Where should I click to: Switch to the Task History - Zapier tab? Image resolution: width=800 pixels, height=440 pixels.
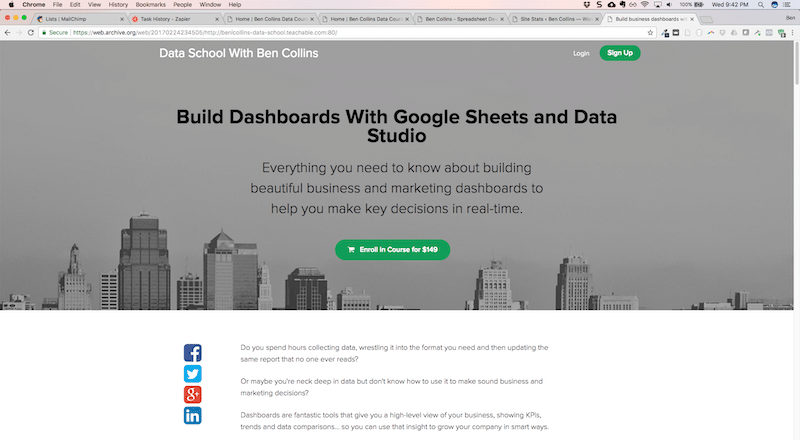click(174, 19)
